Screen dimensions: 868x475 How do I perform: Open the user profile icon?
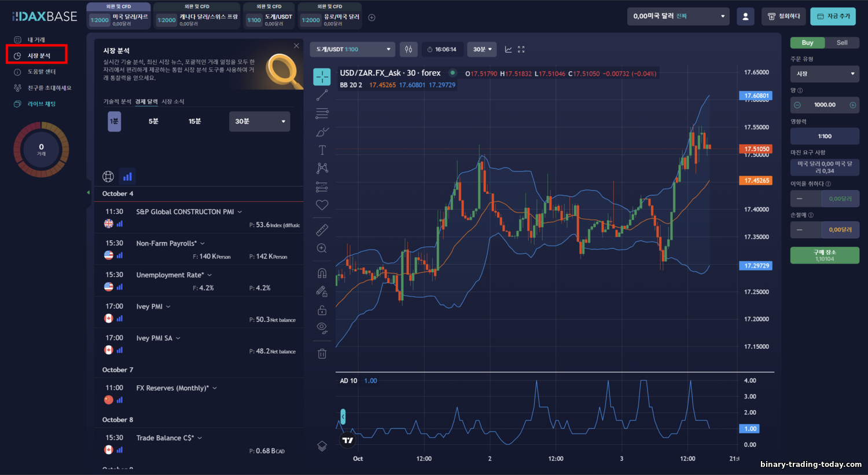[x=745, y=16]
